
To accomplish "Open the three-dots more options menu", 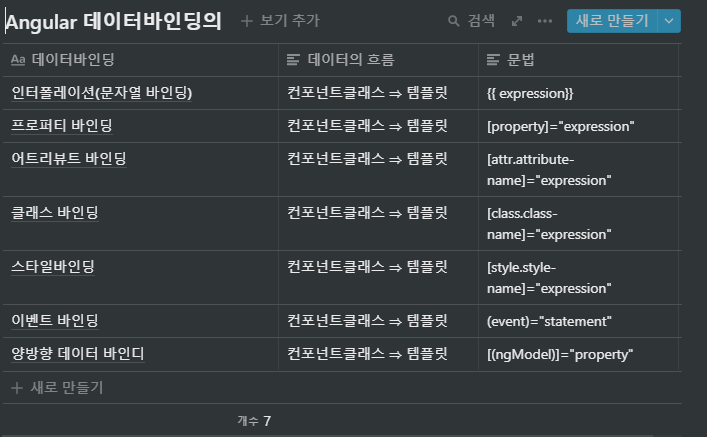I will (x=545, y=21).
